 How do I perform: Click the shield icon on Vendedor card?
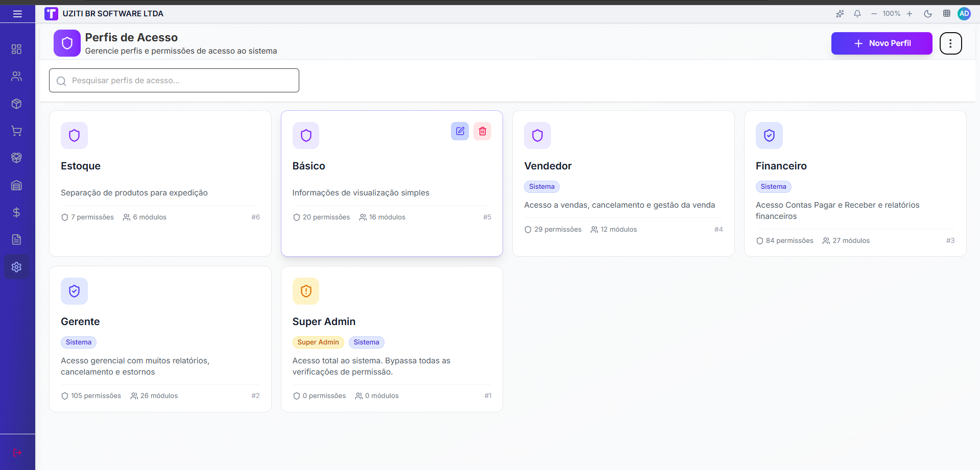pyautogui.click(x=537, y=135)
